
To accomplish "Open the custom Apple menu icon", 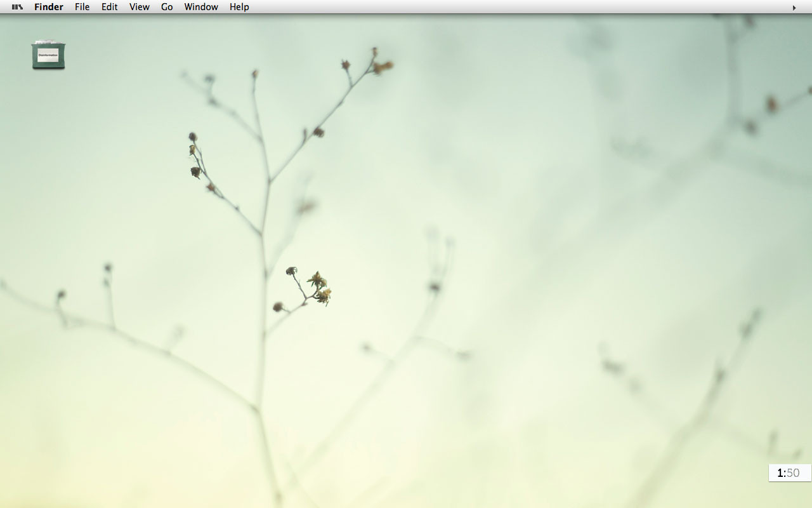I will (17, 7).
